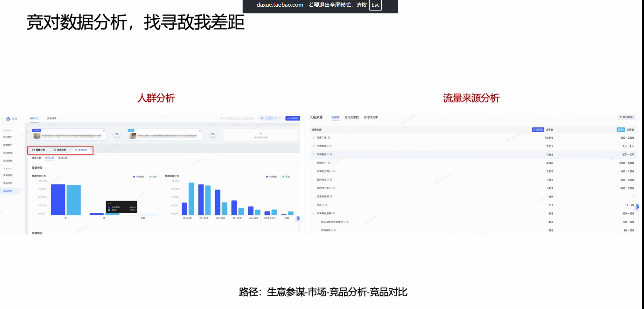The width and height of the screenshot is (644, 309).
Task: Click trend icon next to 关注
Action: [x=326, y=205]
